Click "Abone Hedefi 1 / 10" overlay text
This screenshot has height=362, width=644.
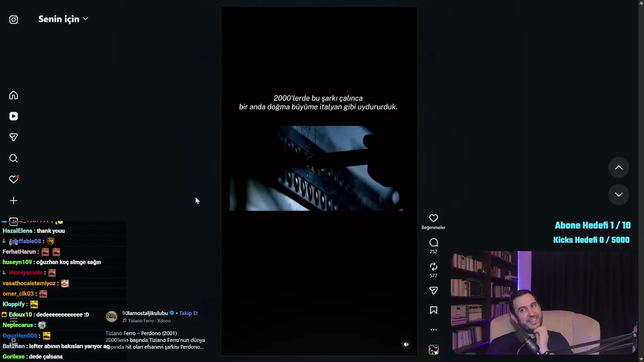point(592,225)
